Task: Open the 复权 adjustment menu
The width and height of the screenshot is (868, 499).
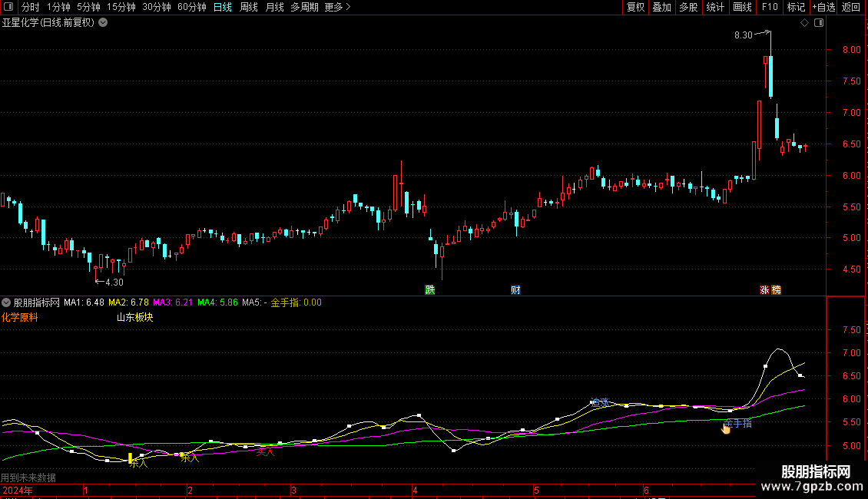Action: 635,7
